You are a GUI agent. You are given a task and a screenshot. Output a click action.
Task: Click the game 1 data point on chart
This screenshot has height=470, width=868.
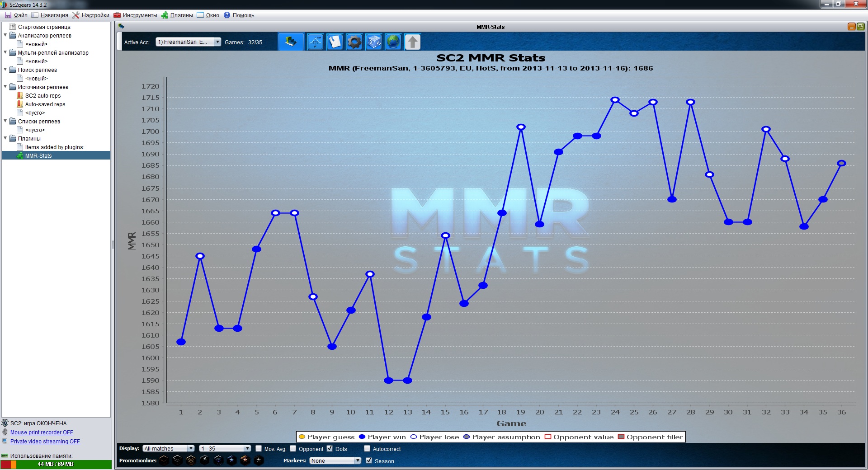point(181,342)
